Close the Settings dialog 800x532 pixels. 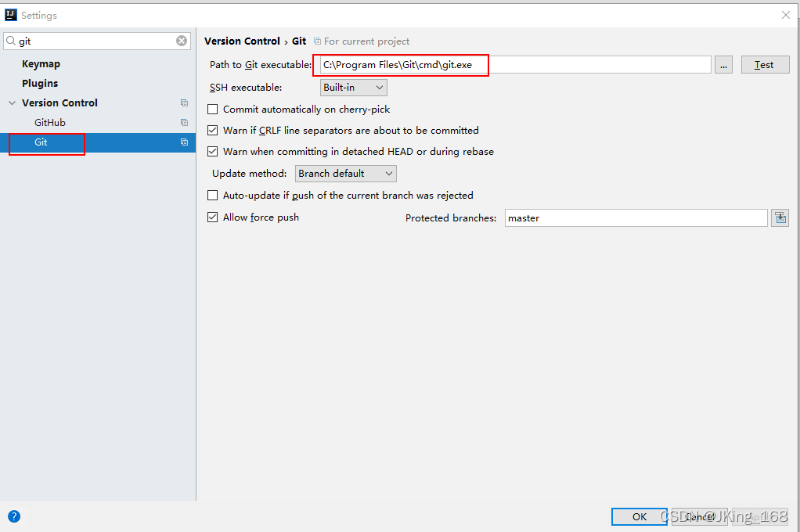point(786,15)
